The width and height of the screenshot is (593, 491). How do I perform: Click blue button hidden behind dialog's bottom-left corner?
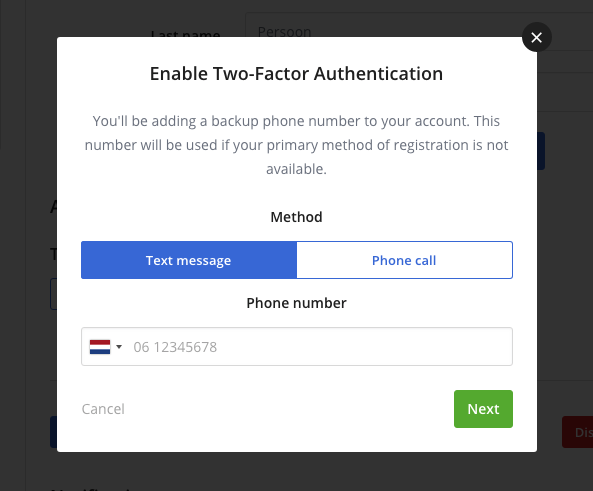pos(53,432)
